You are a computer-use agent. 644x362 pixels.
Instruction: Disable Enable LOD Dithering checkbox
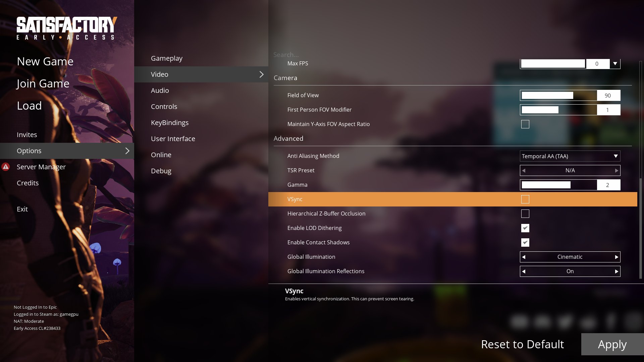pos(525,228)
